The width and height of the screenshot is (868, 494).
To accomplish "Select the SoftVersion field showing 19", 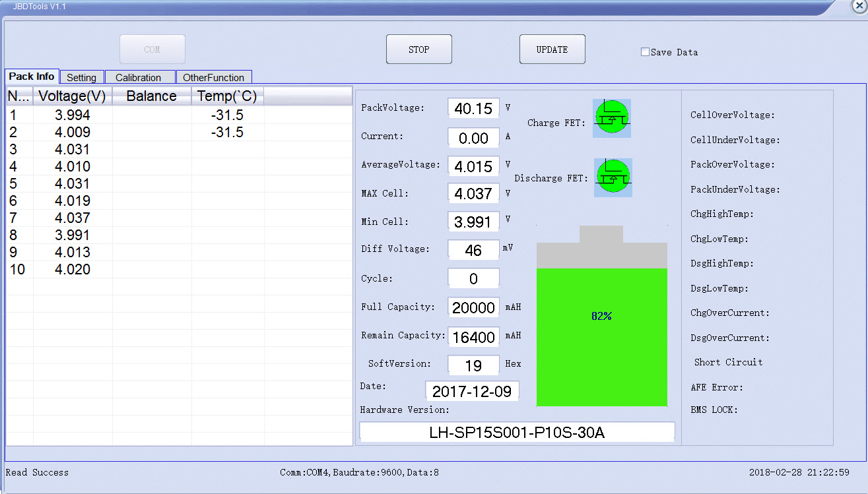I will point(474,365).
